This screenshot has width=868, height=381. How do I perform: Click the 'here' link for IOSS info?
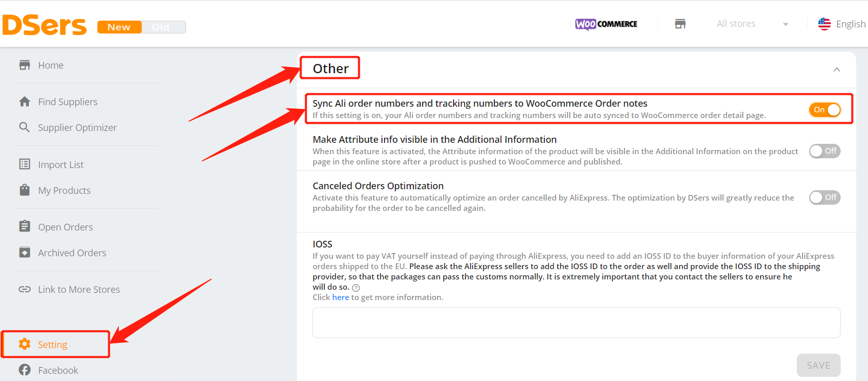[341, 297]
